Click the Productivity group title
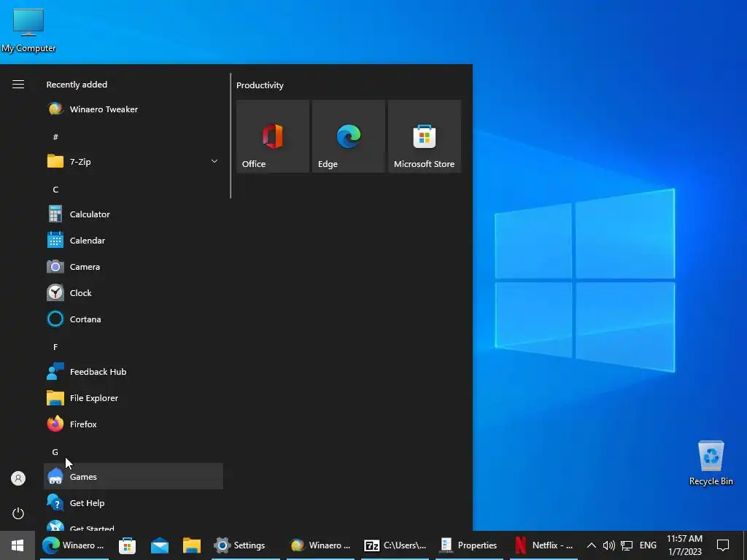 click(x=260, y=85)
